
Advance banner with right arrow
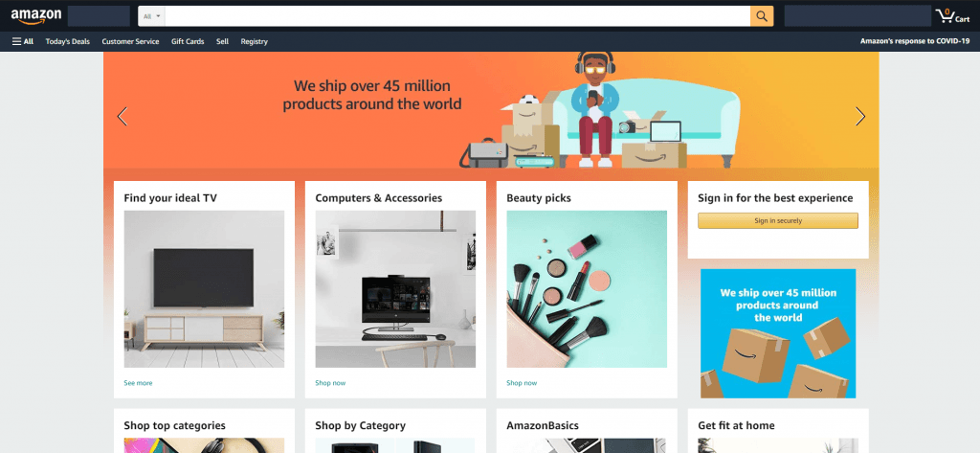tap(860, 117)
